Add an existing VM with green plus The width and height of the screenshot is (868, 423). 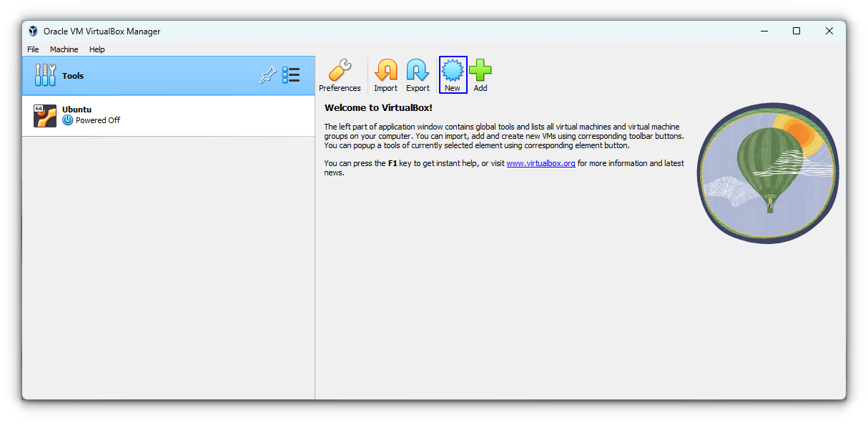point(480,75)
